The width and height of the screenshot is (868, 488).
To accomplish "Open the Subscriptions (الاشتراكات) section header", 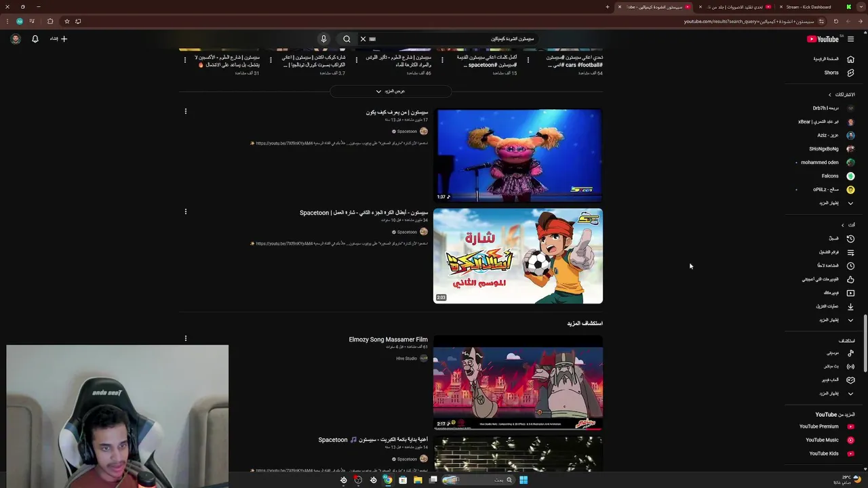I will coord(842,95).
